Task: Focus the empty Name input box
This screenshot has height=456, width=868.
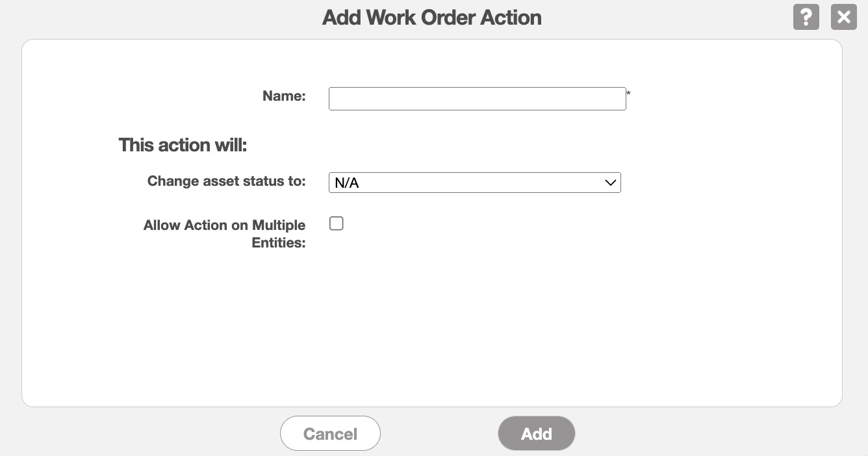Action: (x=477, y=99)
